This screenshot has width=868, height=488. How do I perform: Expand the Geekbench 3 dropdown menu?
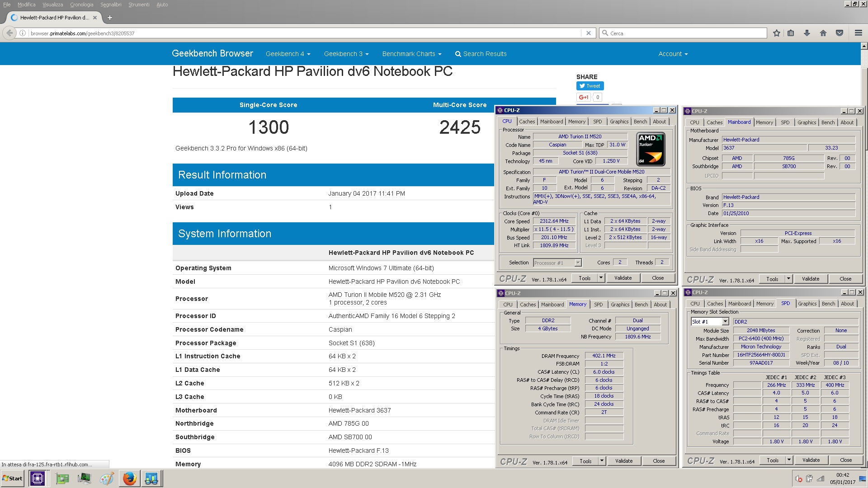346,54
